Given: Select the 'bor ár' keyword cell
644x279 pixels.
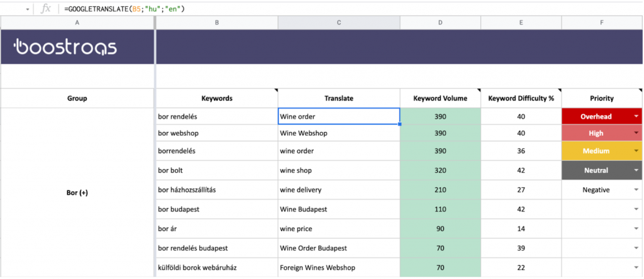Looking at the screenshot, I should pyautogui.click(x=217, y=229).
